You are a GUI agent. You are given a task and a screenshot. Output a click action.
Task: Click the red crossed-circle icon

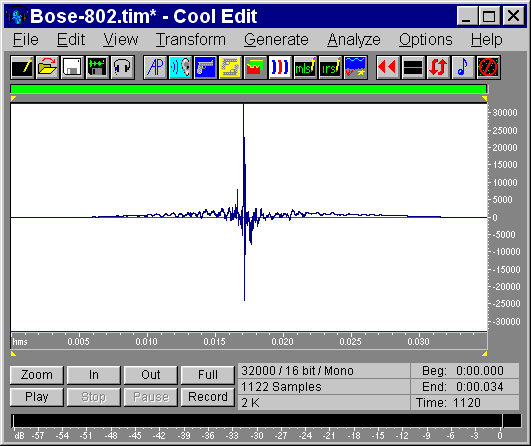coord(488,67)
